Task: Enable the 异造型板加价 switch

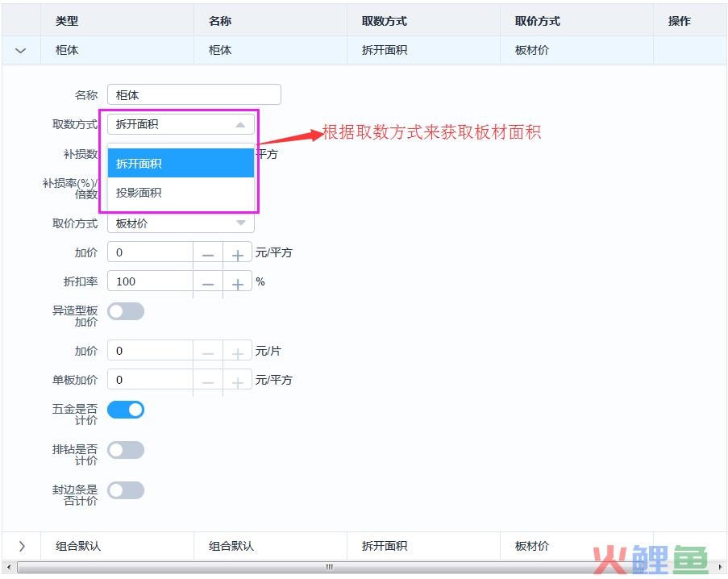Action: (x=126, y=311)
